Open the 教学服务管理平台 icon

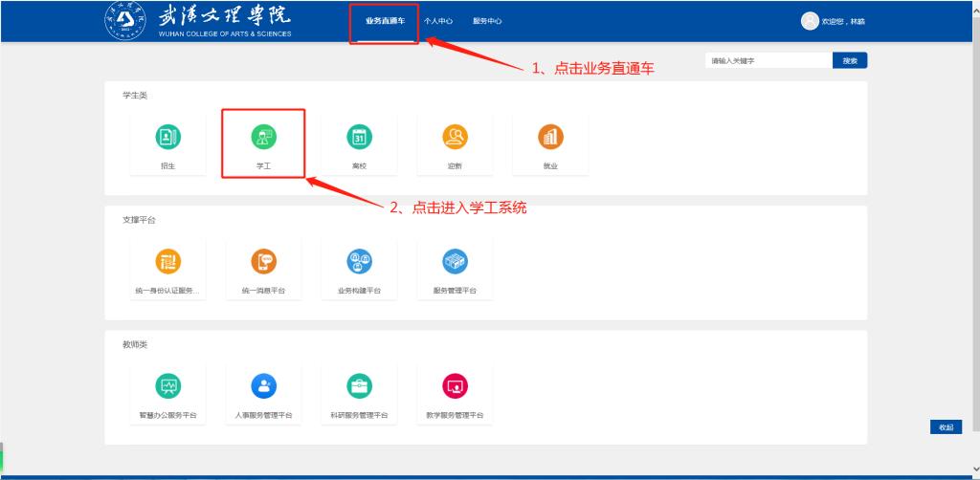coord(455,385)
